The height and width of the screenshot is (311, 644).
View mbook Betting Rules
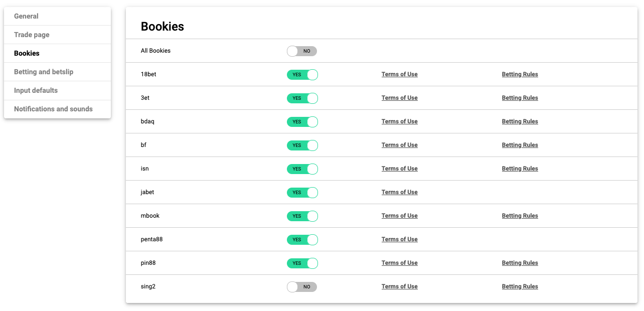520,216
